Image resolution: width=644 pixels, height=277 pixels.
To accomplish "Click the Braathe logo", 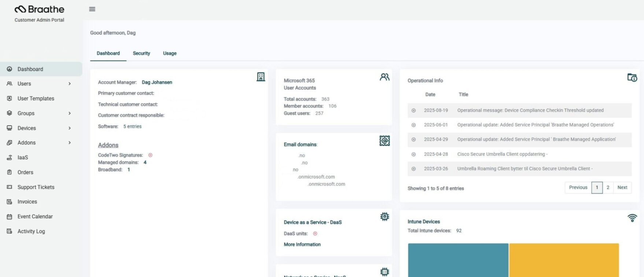I will coord(39,9).
